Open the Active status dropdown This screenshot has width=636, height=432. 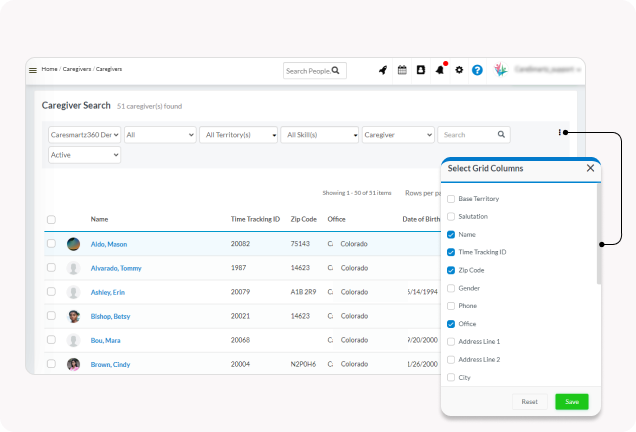85,155
